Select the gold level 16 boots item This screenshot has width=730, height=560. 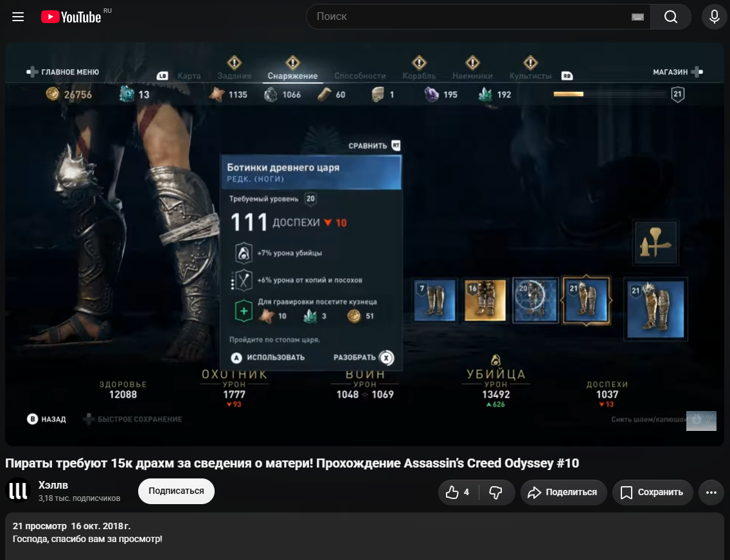pos(485,301)
